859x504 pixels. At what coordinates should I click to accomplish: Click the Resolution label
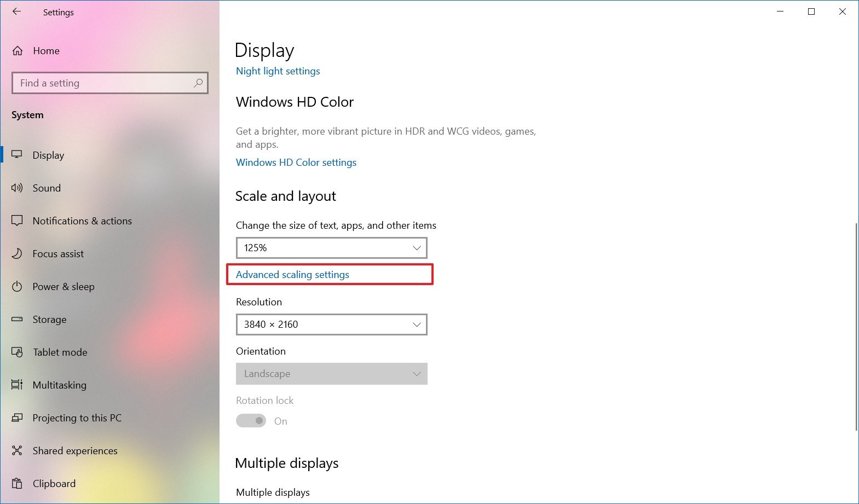[259, 302]
